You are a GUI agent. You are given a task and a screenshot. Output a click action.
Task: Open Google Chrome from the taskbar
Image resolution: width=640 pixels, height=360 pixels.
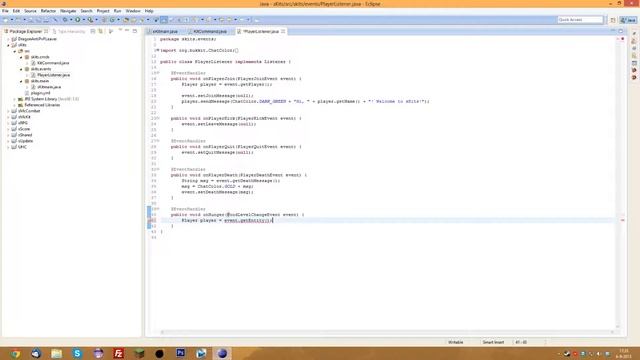point(16,353)
